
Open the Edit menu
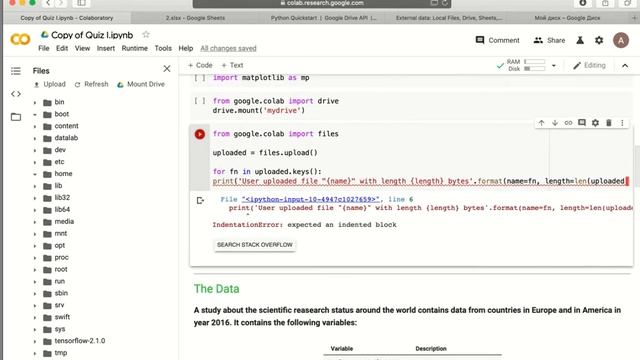62,48
